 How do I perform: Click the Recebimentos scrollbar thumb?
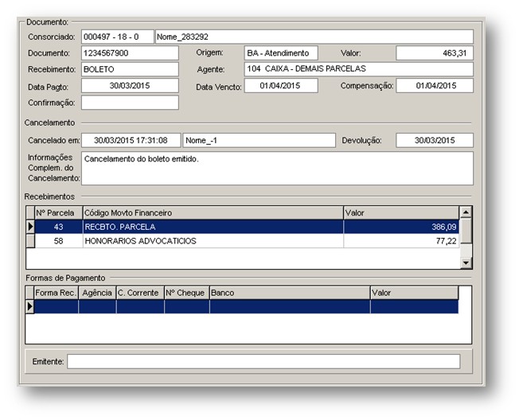(466, 231)
